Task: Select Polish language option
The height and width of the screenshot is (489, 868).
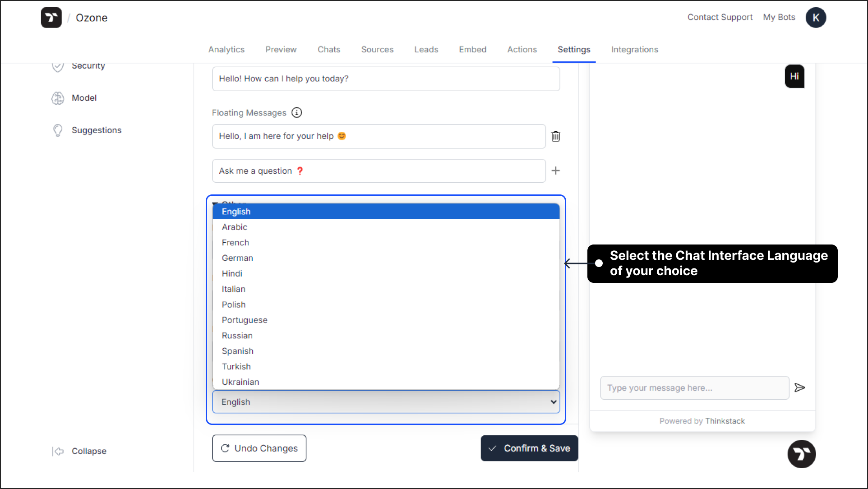Action: tap(386, 304)
